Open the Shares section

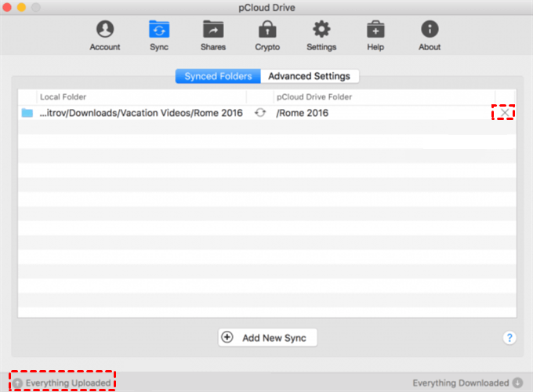click(x=213, y=36)
